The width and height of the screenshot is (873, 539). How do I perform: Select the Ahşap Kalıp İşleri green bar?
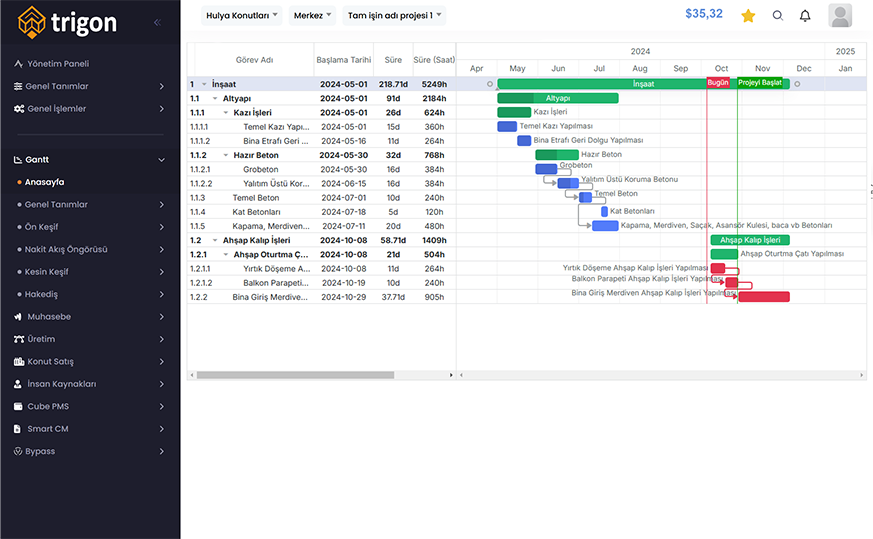point(750,240)
